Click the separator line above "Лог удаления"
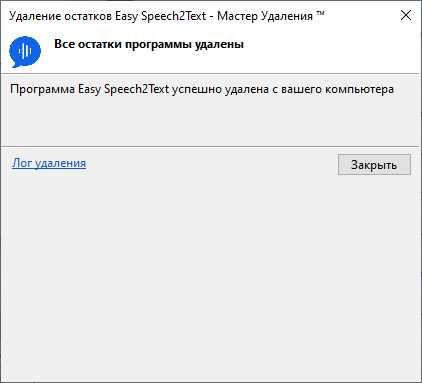This screenshot has height=383, width=422. tap(210, 146)
